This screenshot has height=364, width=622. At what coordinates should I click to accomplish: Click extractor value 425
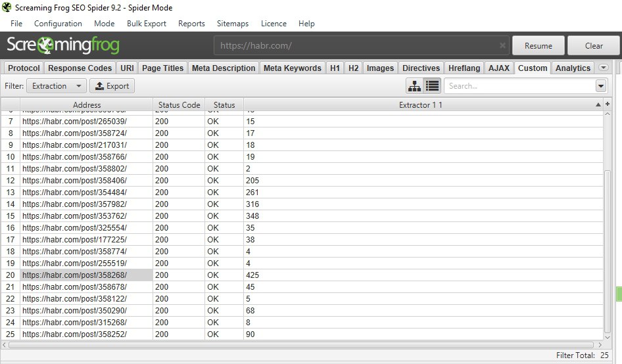point(252,275)
